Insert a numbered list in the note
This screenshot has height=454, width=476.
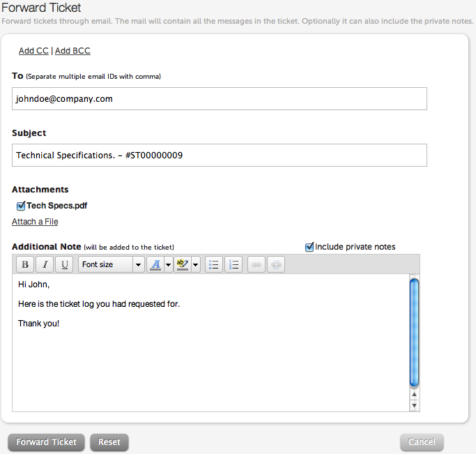click(x=233, y=265)
